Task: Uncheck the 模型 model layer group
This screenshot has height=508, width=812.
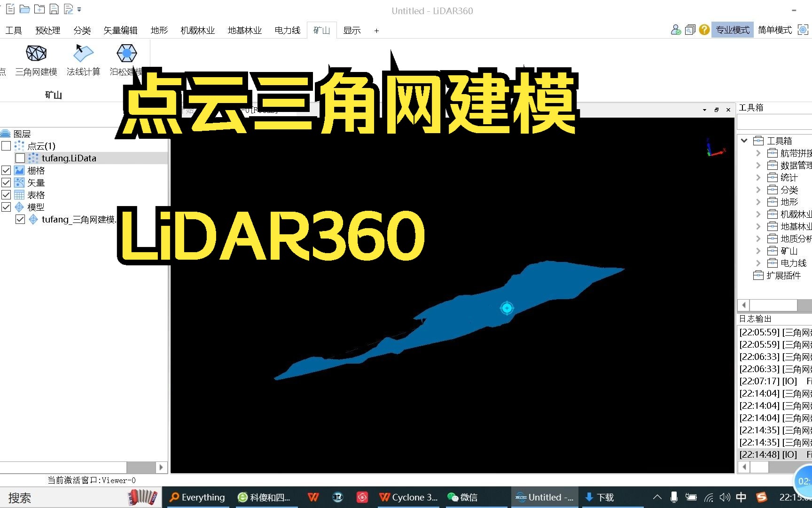Action: coord(6,207)
